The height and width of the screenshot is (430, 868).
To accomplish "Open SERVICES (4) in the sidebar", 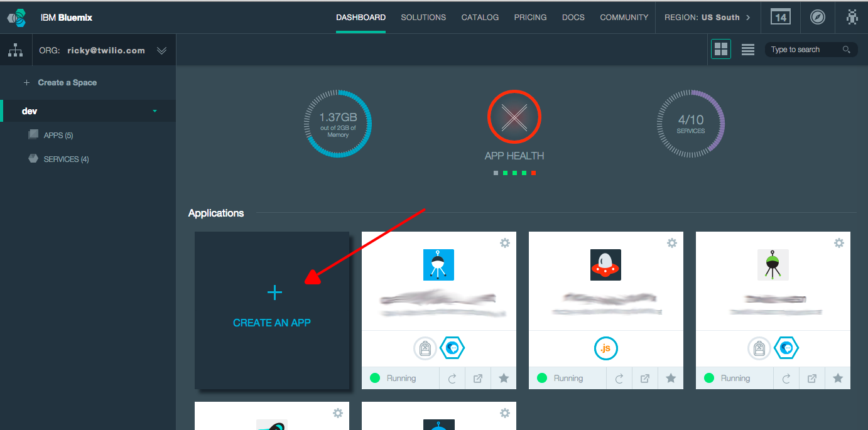I will (66, 159).
